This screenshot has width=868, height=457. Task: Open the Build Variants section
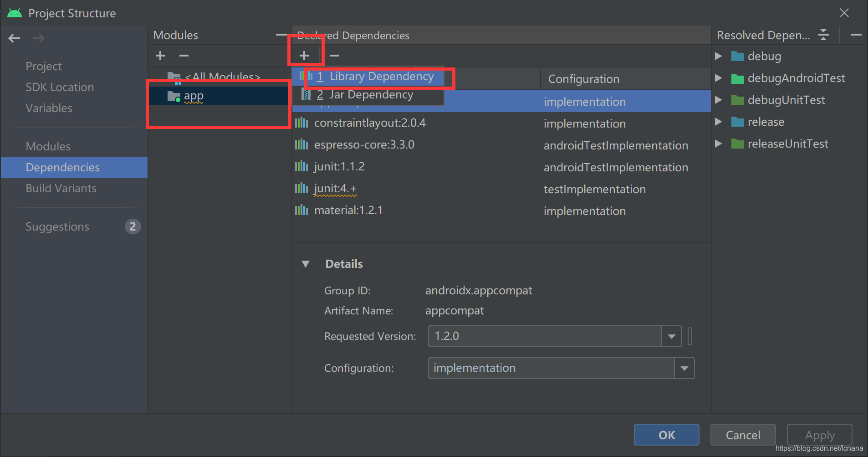[x=61, y=188]
